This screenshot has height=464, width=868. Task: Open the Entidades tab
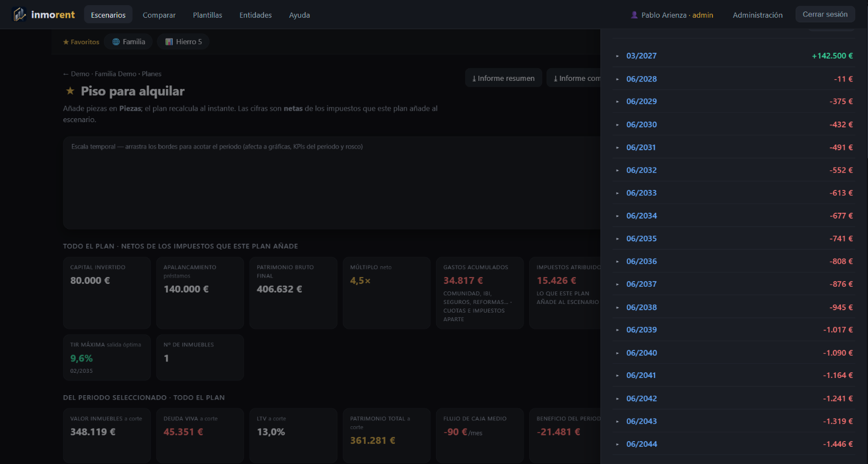(255, 15)
